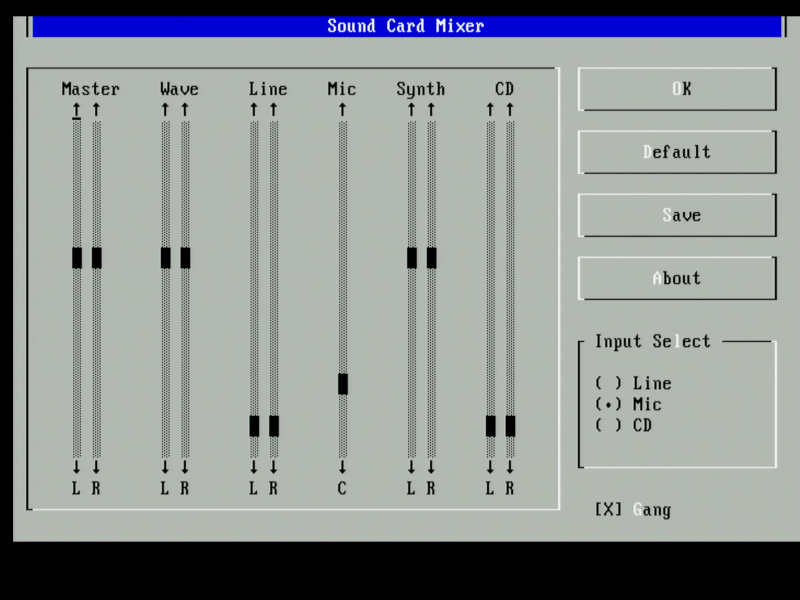Select the CD input radio option
This screenshot has width=800, height=600.
tap(608, 425)
